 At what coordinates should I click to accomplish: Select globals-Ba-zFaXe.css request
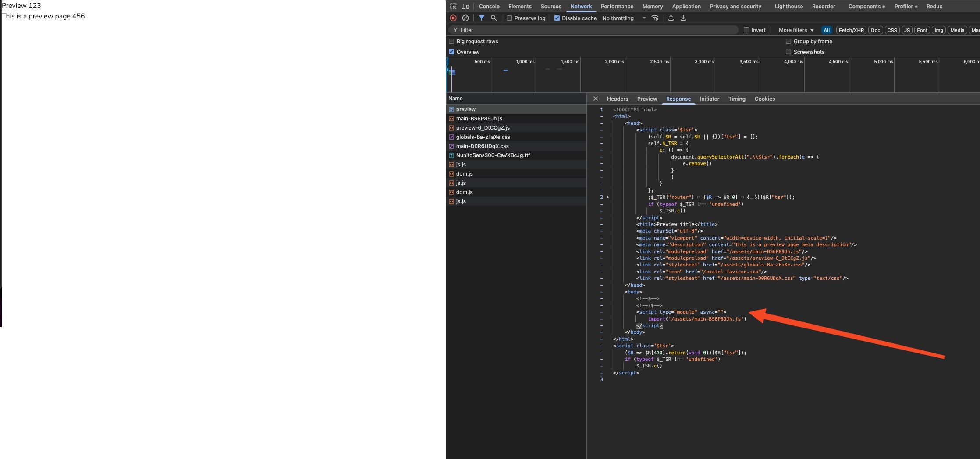pyautogui.click(x=516, y=137)
